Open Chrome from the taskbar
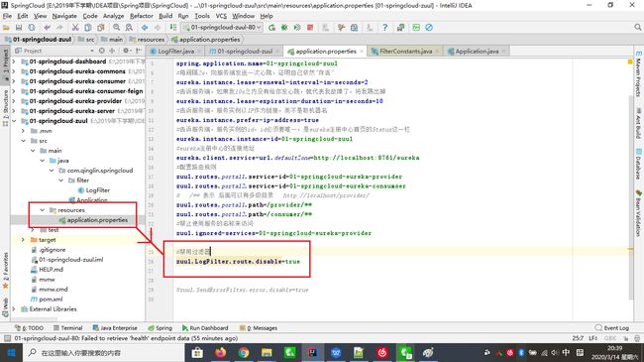The image size is (644, 362). pos(244,352)
